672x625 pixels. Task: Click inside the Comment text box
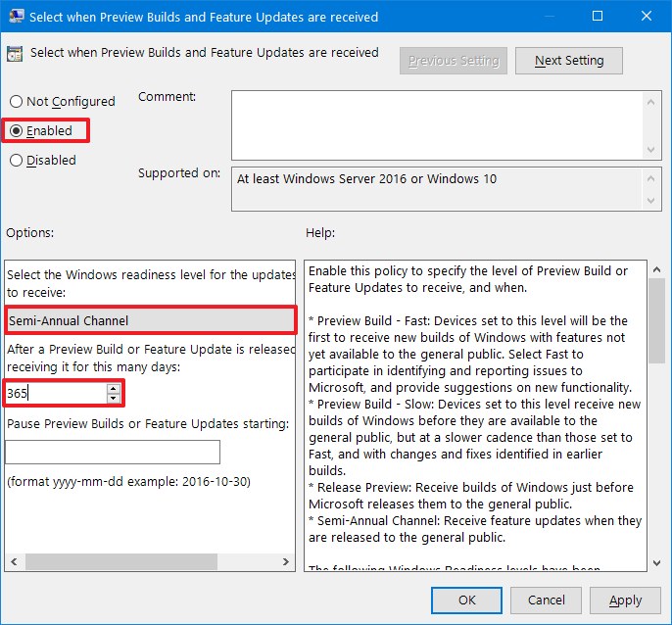[x=437, y=125]
